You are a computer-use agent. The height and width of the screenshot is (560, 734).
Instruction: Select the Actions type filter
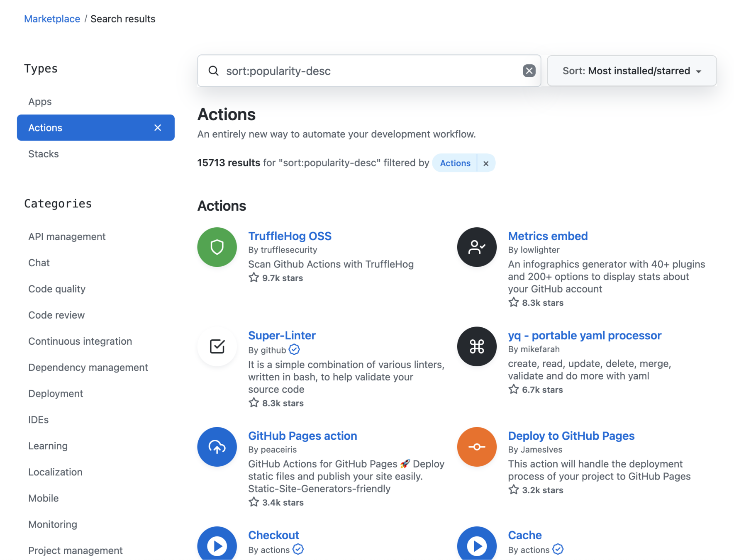tap(95, 128)
